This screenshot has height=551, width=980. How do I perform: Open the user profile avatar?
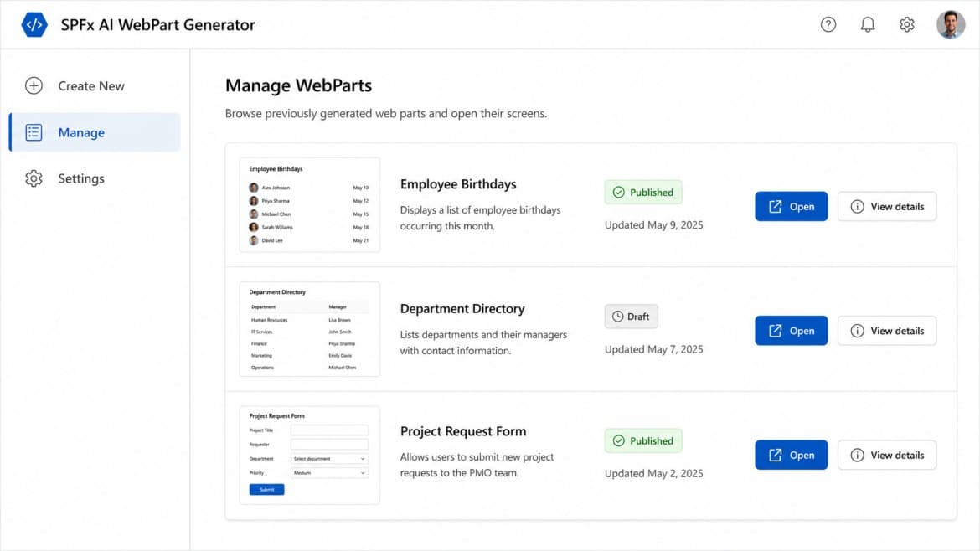951,24
